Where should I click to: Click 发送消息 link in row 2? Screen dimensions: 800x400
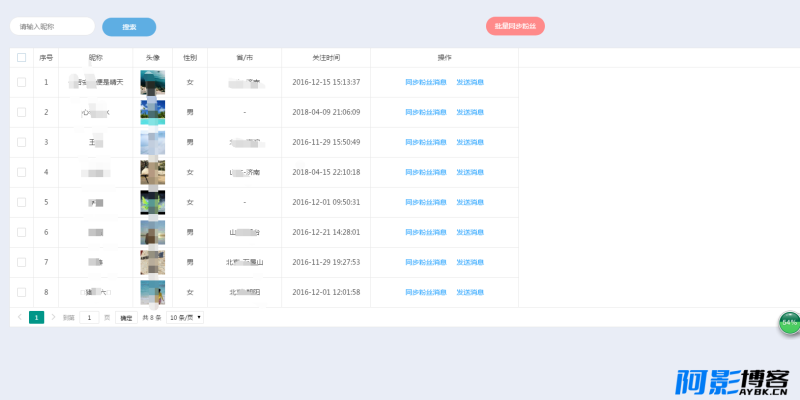pyautogui.click(x=470, y=112)
